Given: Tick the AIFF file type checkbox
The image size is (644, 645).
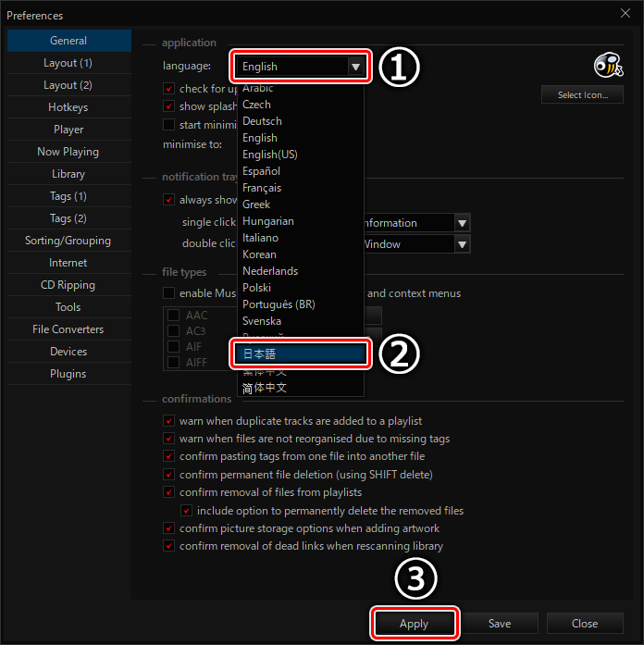Looking at the screenshot, I should point(174,363).
